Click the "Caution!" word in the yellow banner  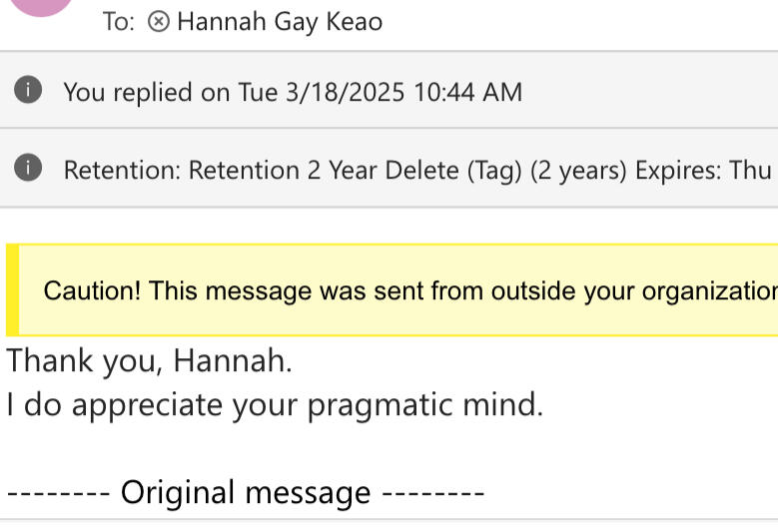click(x=93, y=291)
